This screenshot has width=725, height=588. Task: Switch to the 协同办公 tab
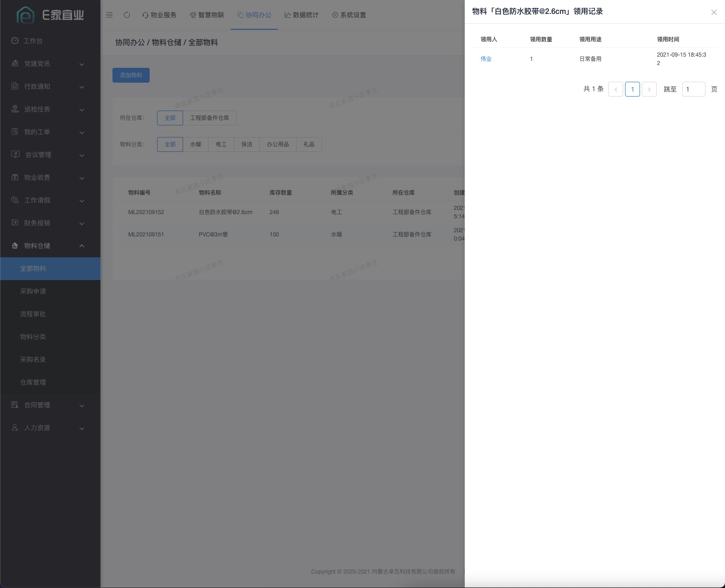[254, 15]
